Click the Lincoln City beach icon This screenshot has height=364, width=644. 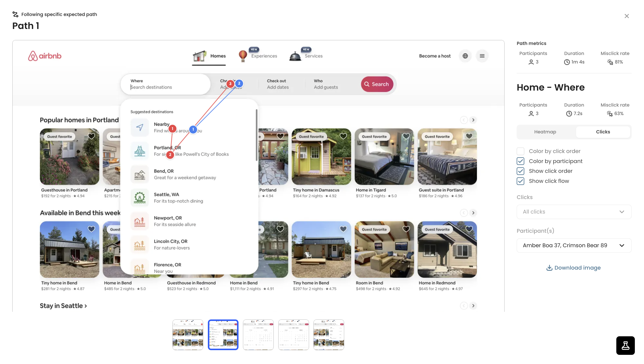click(x=139, y=245)
